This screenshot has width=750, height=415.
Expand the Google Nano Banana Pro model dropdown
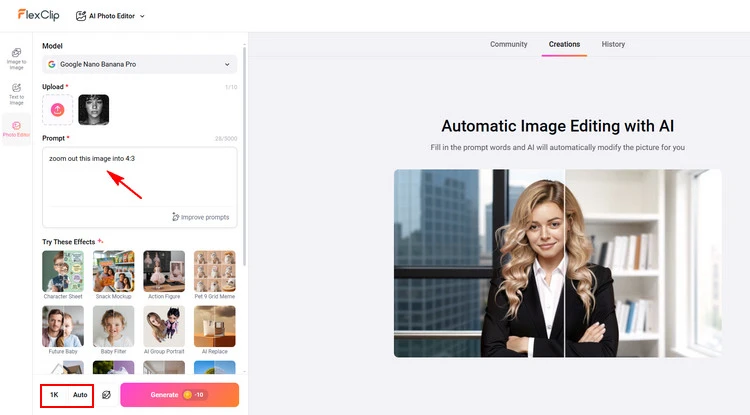coord(140,65)
